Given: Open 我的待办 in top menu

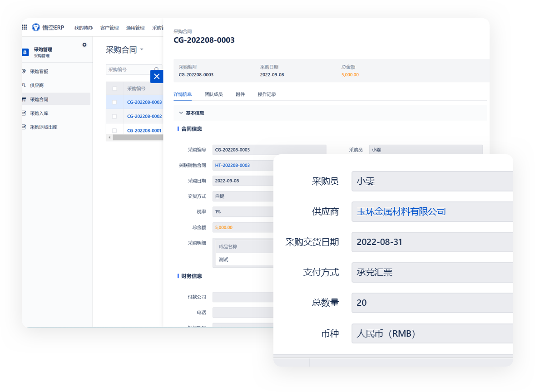Looking at the screenshot, I should click(84, 28).
